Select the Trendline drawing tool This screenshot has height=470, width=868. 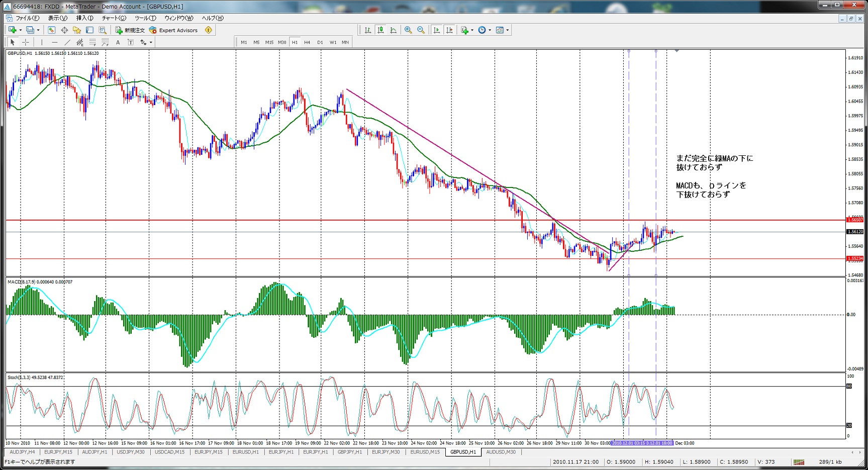(x=67, y=42)
